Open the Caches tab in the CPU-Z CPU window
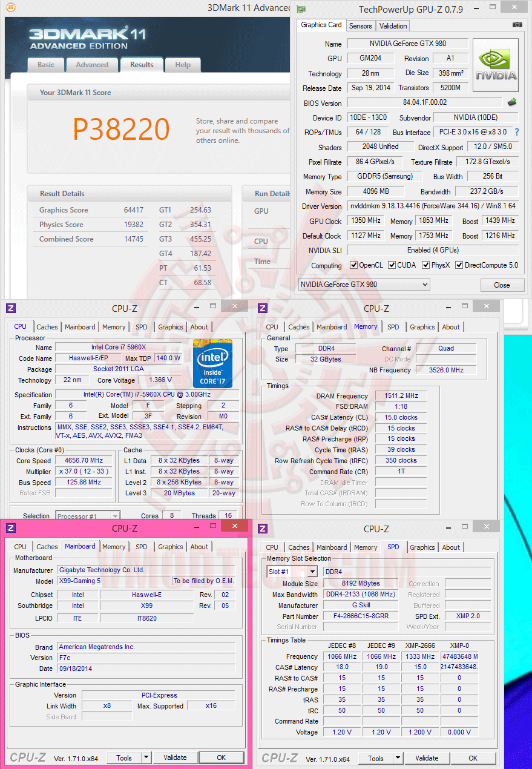532x769 pixels. pyautogui.click(x=47, y=327)
